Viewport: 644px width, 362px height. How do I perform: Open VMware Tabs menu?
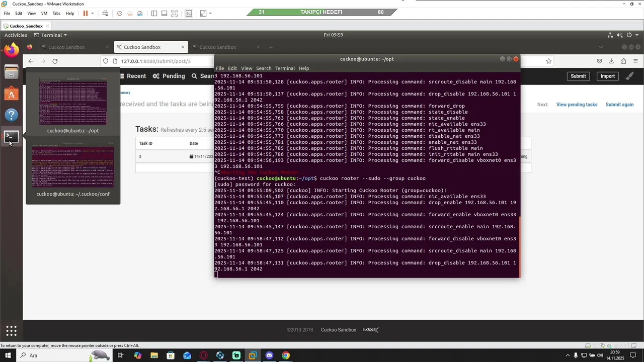coord(56,13)
